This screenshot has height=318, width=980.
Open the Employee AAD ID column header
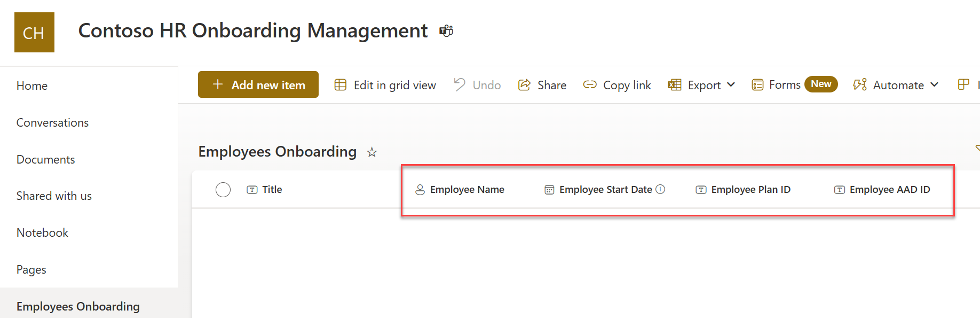point(890,190)
